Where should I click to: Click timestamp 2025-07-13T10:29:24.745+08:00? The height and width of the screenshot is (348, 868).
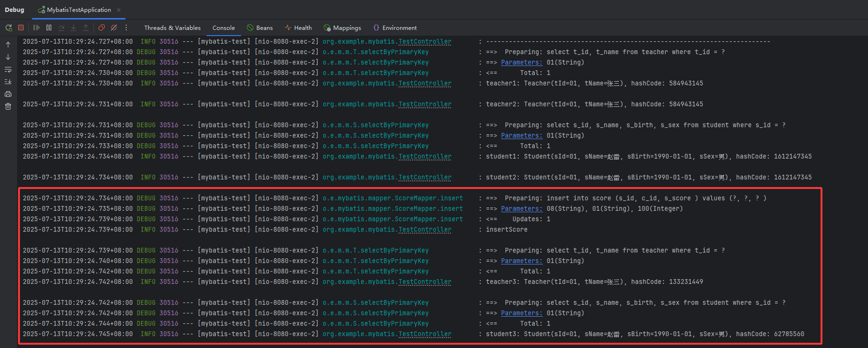pyautogui.click(x=78, y=334)
